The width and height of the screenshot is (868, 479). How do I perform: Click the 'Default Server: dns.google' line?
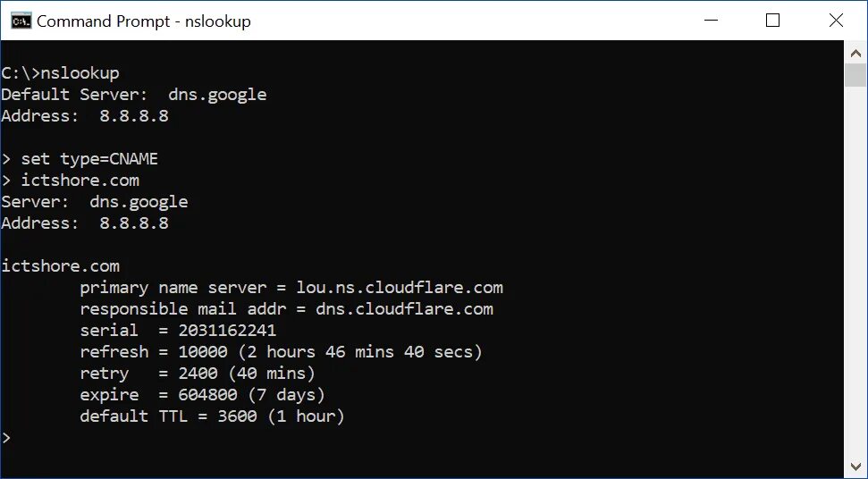click(x=134, y=95)
